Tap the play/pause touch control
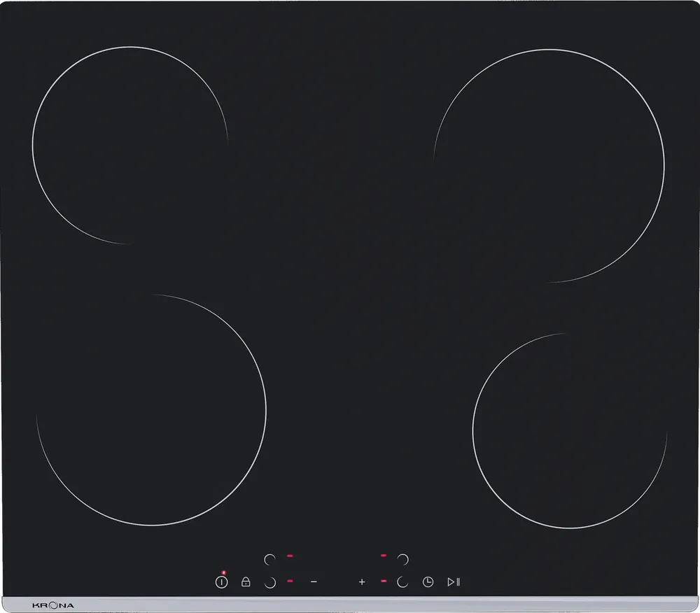 tap(454, 582)
